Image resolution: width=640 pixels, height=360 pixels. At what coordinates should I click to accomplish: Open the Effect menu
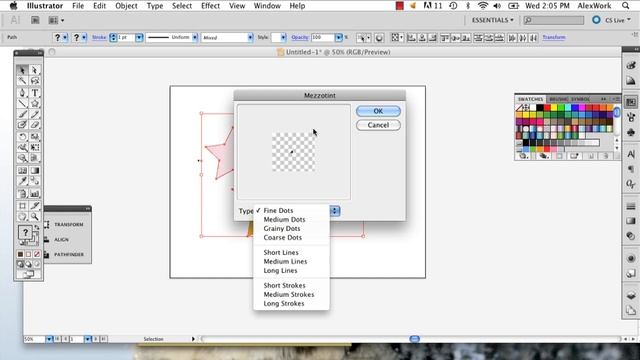pyautogui.click(x=210, y=6)
